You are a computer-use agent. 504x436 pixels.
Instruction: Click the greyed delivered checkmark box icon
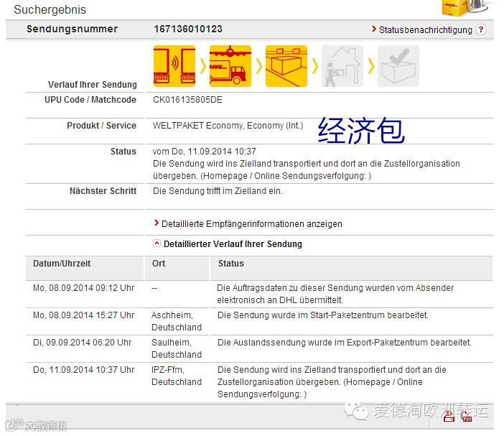pyautogui.click(x=398, y=66)
